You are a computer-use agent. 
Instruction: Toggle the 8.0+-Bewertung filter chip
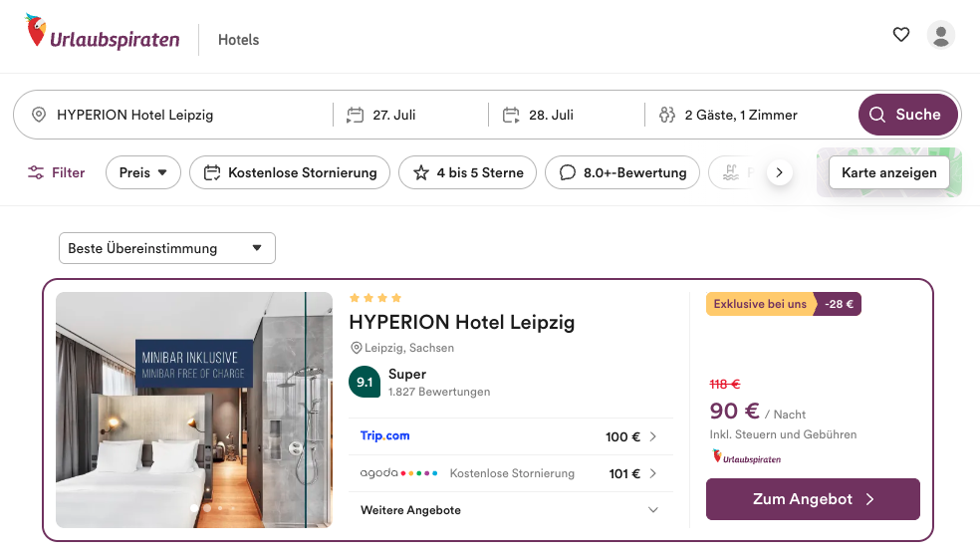(621, 172)
